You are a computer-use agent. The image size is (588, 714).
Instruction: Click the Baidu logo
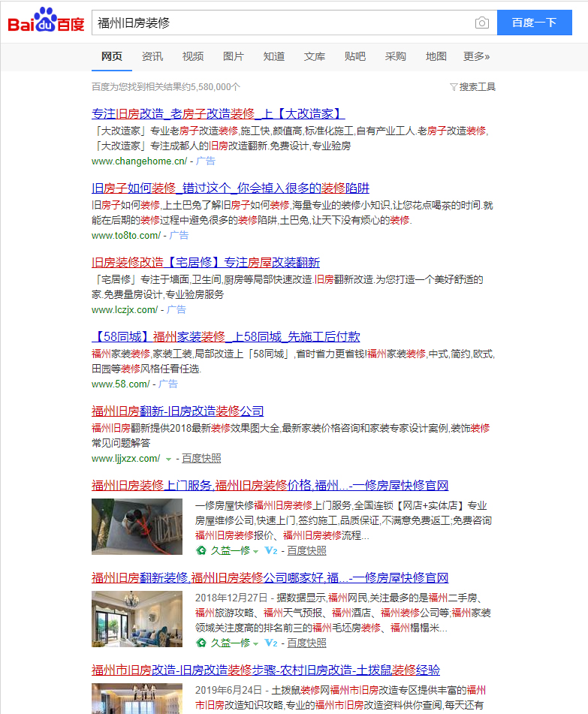click(x=46, y=20)
